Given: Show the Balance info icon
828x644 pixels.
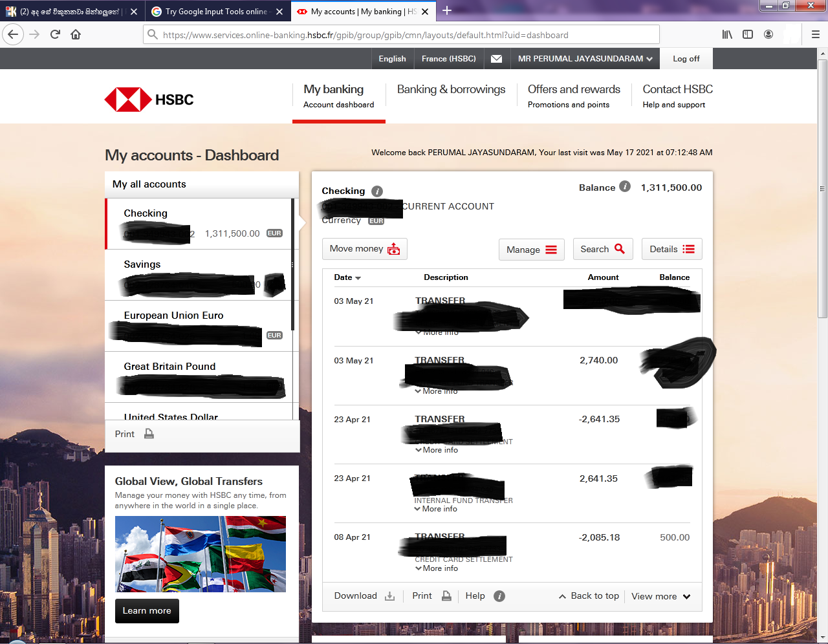Looking at the screenshot, I should (x=624, y=186).
